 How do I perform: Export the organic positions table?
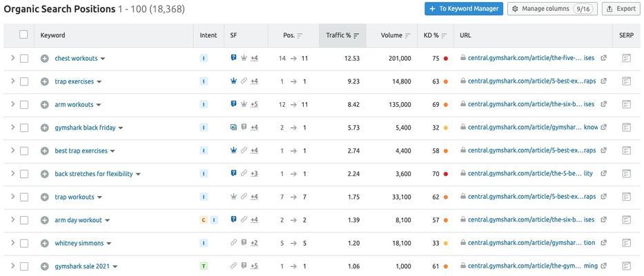[621, 8]
